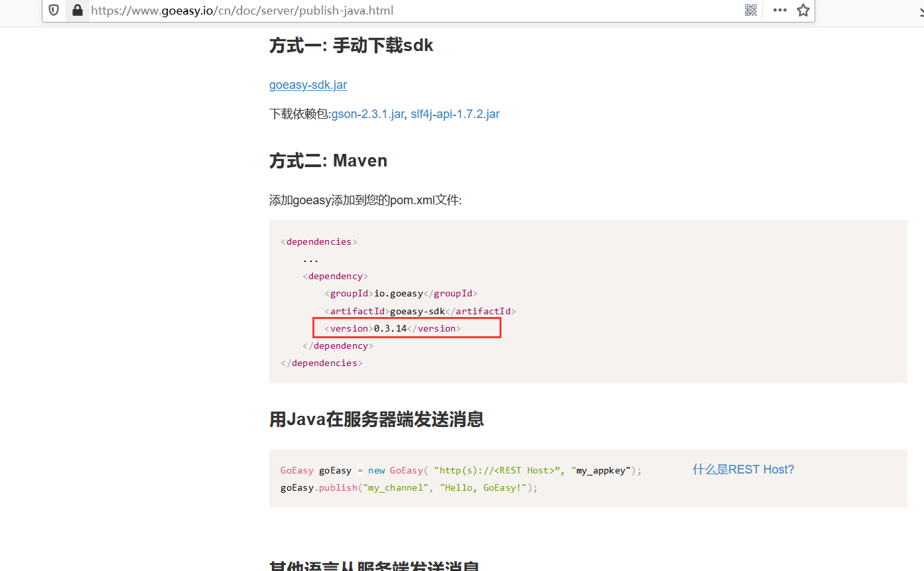Download goeasy-sdk.jar link

(308, 85)
